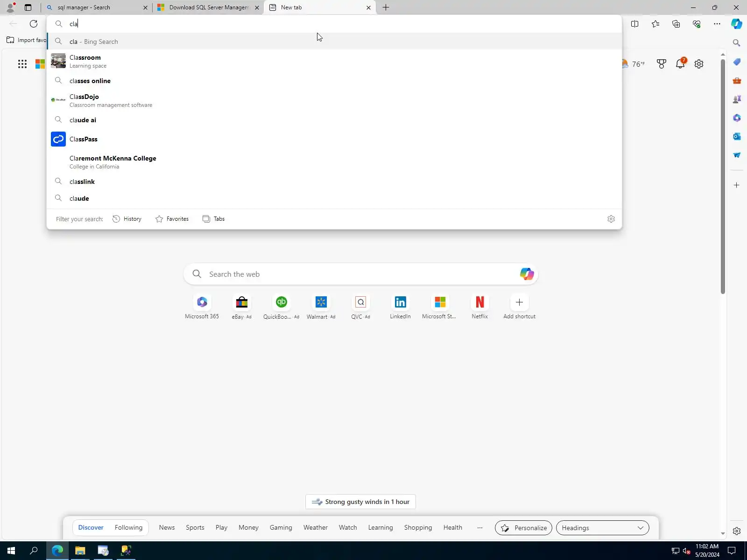Screen dimensions: 747x560
Task: Close the New tab tab
Action: tap(368, 7)
